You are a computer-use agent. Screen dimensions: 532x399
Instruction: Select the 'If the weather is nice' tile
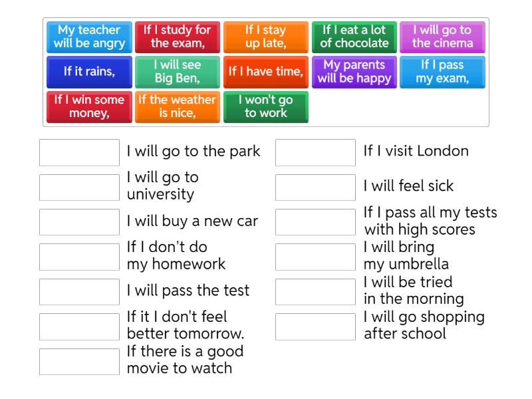click(x=178, y=107)
